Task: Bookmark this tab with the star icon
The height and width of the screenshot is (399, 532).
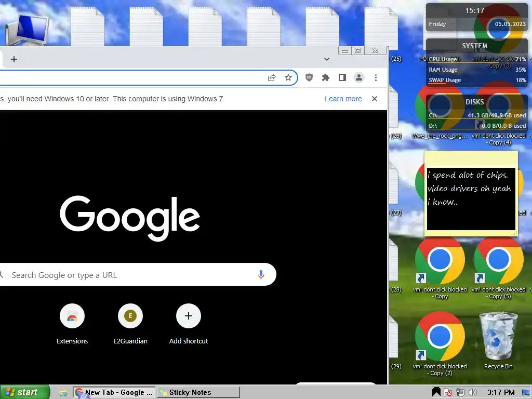Action: click(x=288, y=78)
